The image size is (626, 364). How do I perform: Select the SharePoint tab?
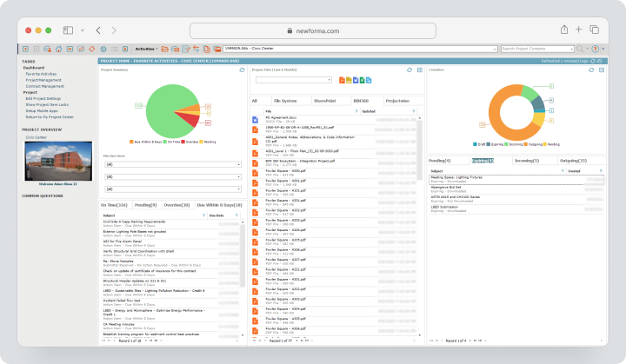tap(325, 101)
